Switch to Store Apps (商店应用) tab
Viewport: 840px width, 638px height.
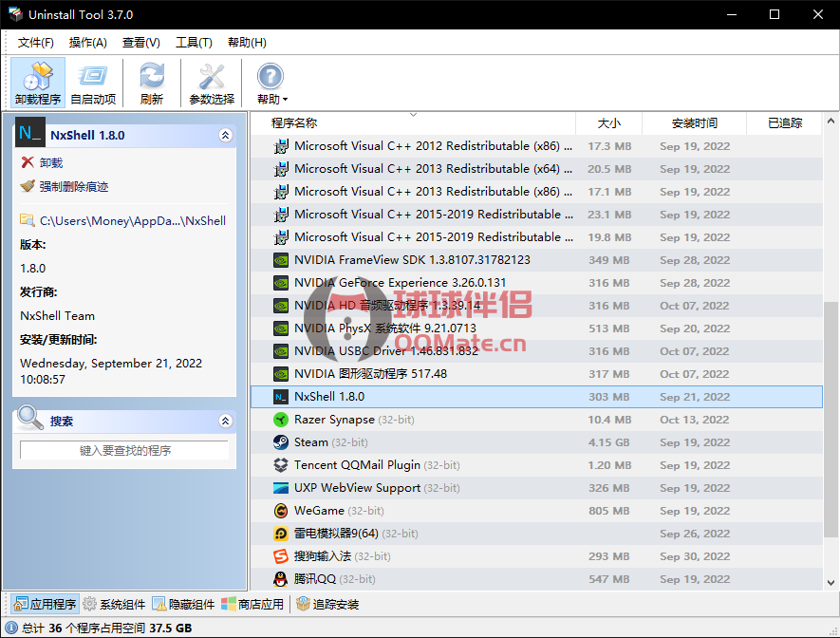(252, 604)
